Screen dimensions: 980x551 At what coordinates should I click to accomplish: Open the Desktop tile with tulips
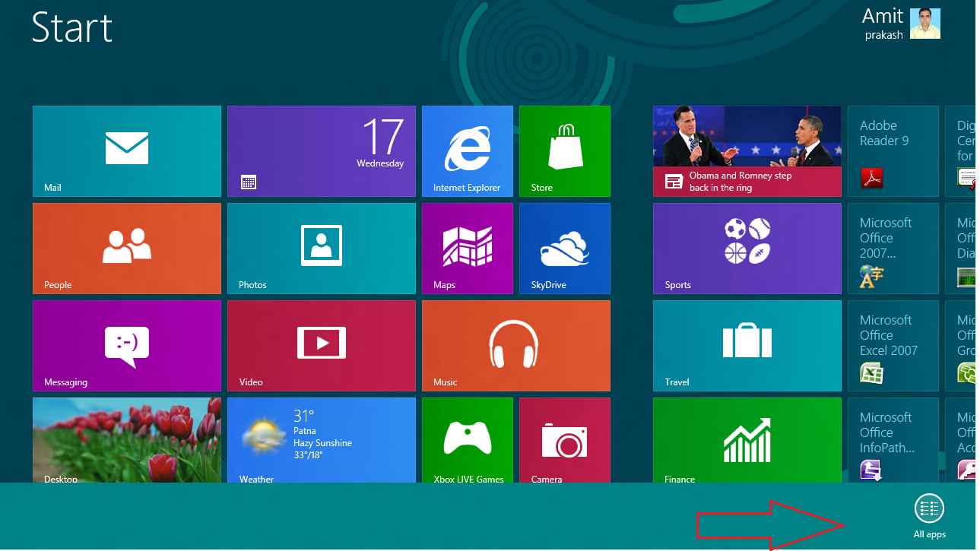[127, 440]
